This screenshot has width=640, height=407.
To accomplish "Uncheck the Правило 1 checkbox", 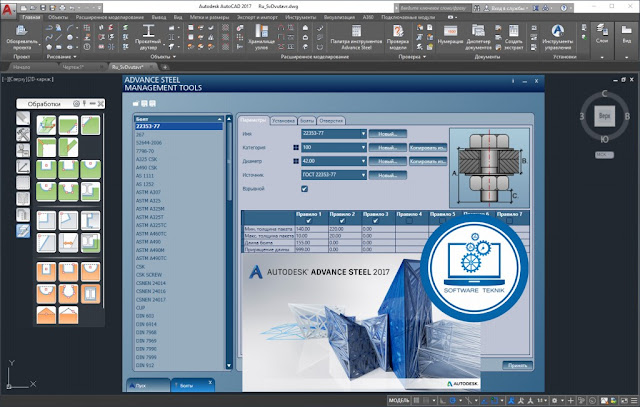I will 309,221.
